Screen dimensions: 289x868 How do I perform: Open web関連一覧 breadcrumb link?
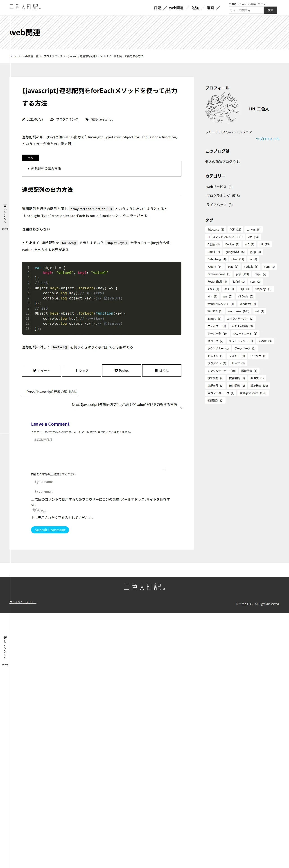point(31,56)
